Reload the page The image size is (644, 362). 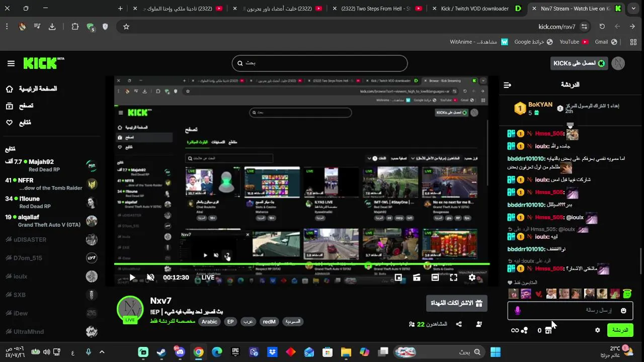tap(602, 27)
